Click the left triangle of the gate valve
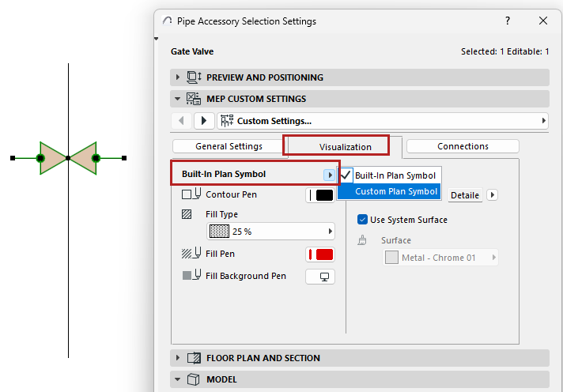The height and width of the screenshot is (392, 563). point(52,158)
